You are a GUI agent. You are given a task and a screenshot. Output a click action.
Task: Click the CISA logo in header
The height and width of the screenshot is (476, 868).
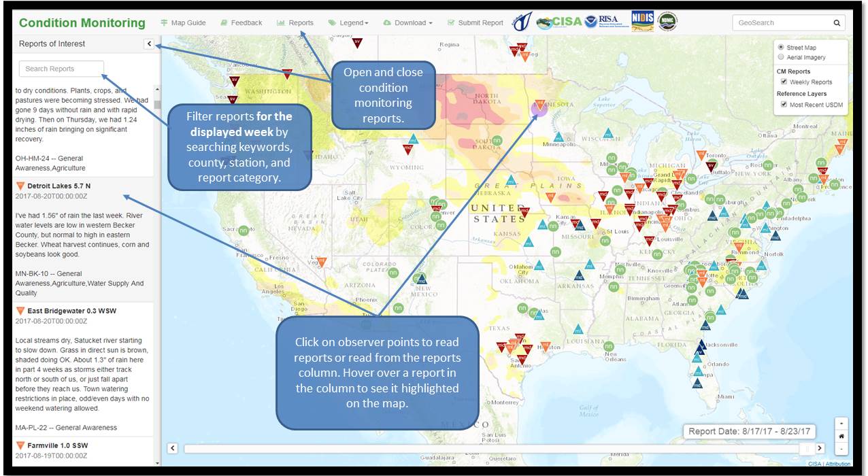(x=560, y=22)
